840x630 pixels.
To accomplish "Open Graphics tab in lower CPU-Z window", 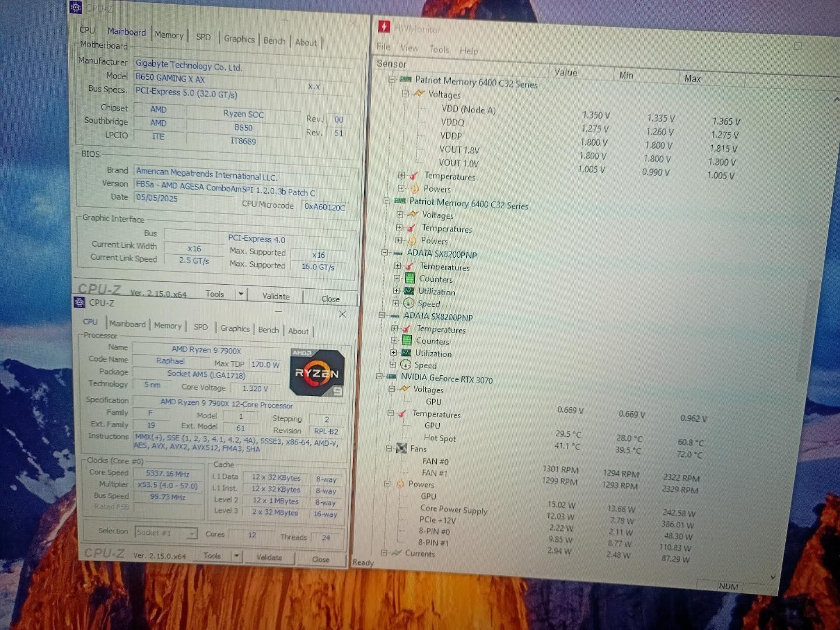I will click(x=235, y=328).
